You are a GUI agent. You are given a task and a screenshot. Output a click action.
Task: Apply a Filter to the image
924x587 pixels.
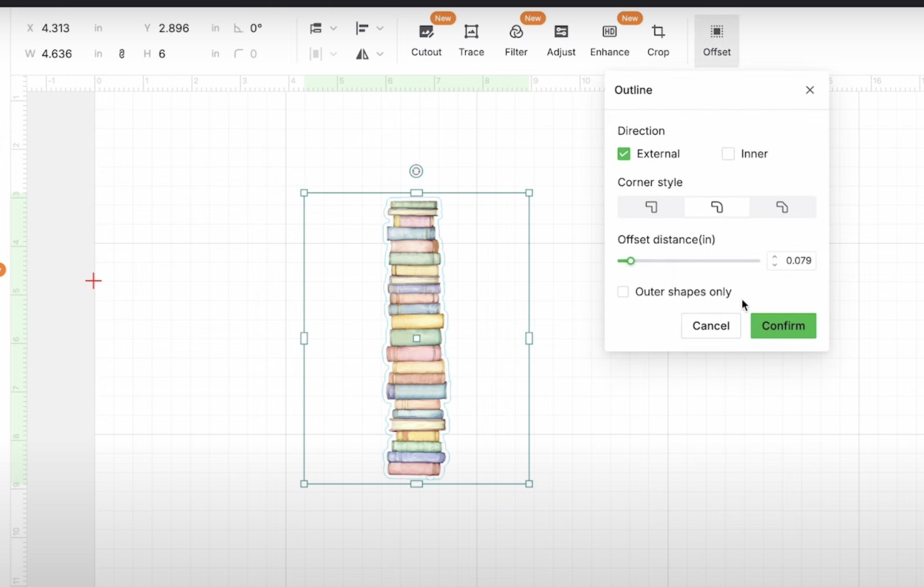516,40
